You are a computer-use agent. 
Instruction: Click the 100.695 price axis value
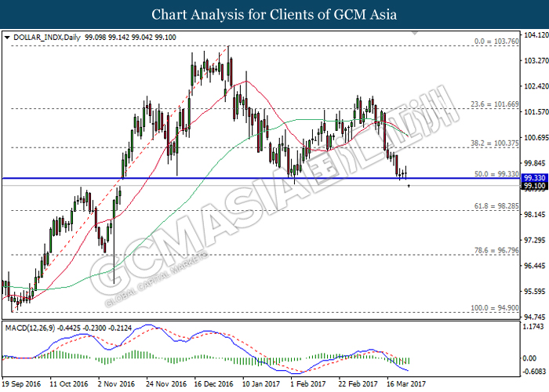536,137
